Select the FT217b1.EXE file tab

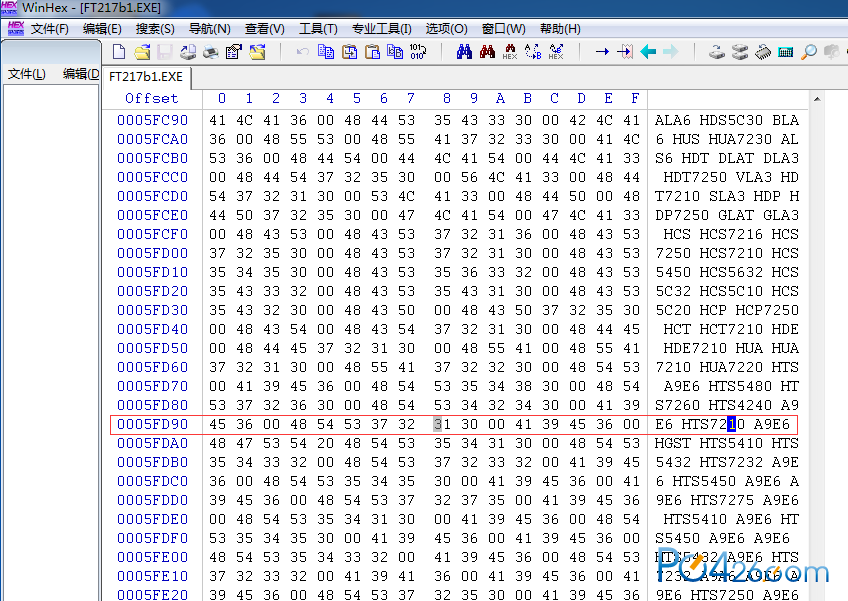146,77
